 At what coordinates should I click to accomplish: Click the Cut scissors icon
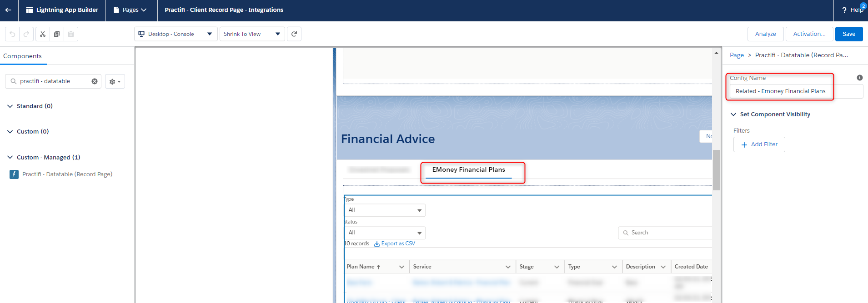(43, 34)
